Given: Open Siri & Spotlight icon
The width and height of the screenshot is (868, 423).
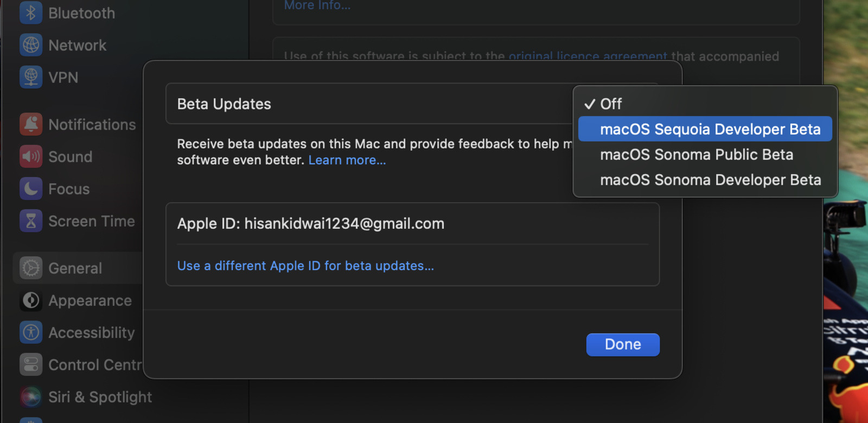Looking at the screenshot, I should 31,397.
